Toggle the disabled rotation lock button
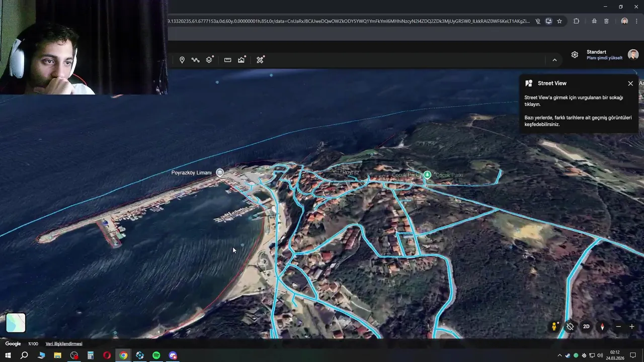Viewport: 644px width, 362px height. point(570,326)
